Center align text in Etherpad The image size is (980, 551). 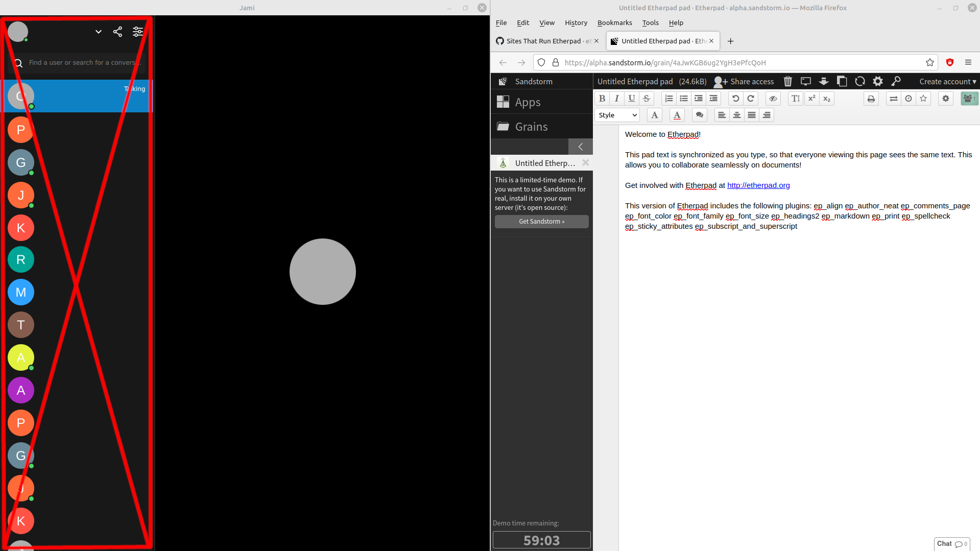(x=736, y=115)
